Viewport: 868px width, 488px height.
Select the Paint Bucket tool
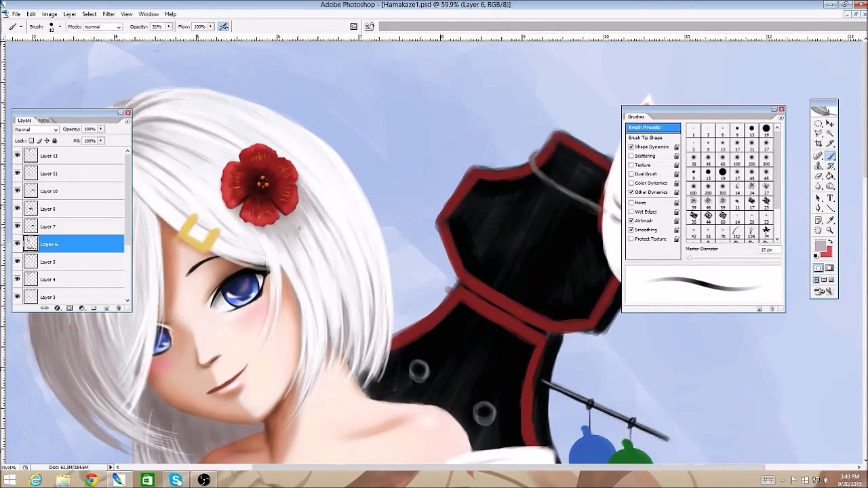click(830, 176)
